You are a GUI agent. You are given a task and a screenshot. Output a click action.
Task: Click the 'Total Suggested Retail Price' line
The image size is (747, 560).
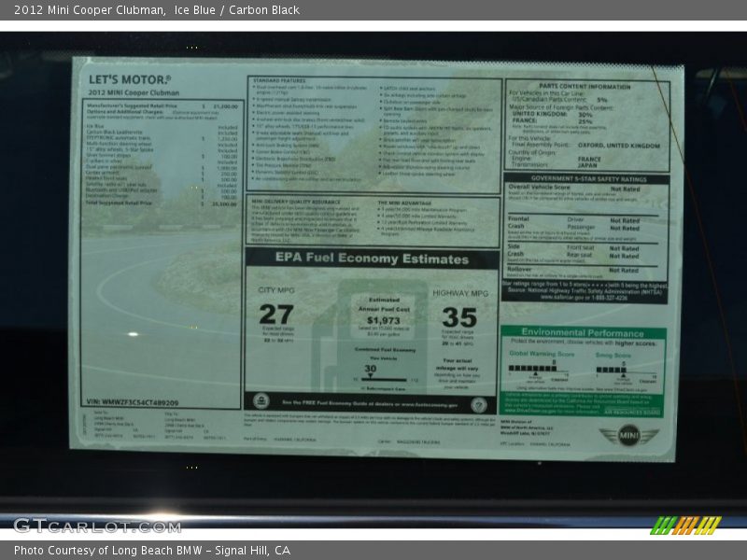click(162, 203)
